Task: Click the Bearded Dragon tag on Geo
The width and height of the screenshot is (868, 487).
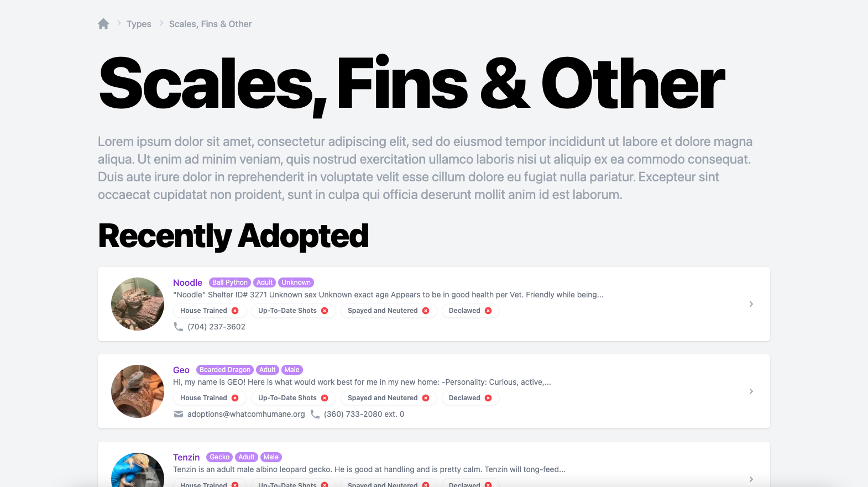Action: [x=225, y=370]
